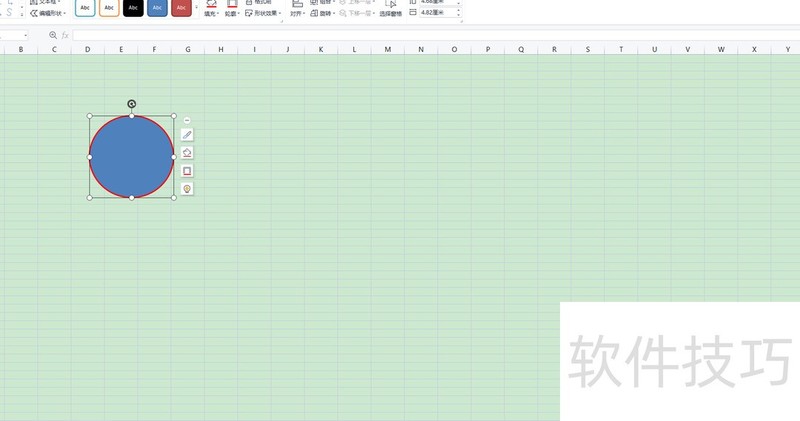The height and width of the screenshot is (421, 800).
Task: Select column E header
Action: tap(121, 49)
